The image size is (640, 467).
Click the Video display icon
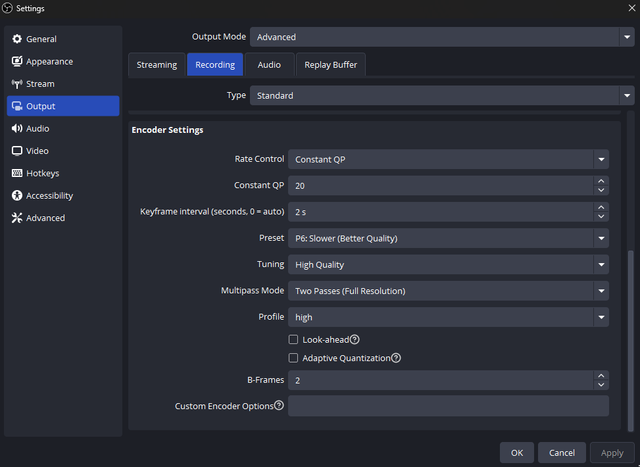[17, 151]
